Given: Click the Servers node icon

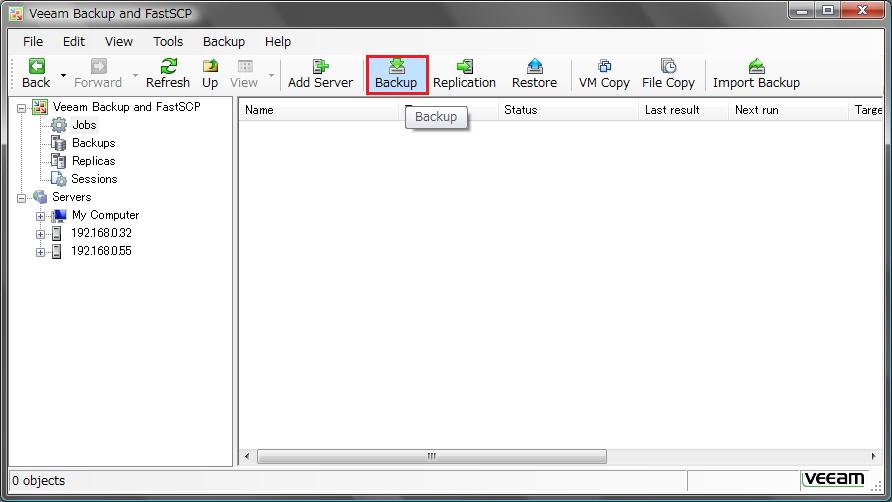Looking at the screenshot, I should click(40, 197).
